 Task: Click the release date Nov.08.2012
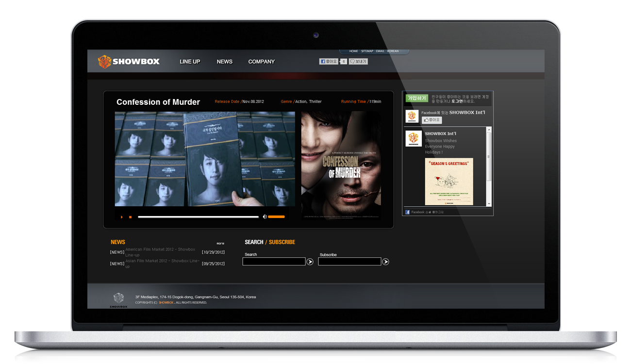pos(253,101)
